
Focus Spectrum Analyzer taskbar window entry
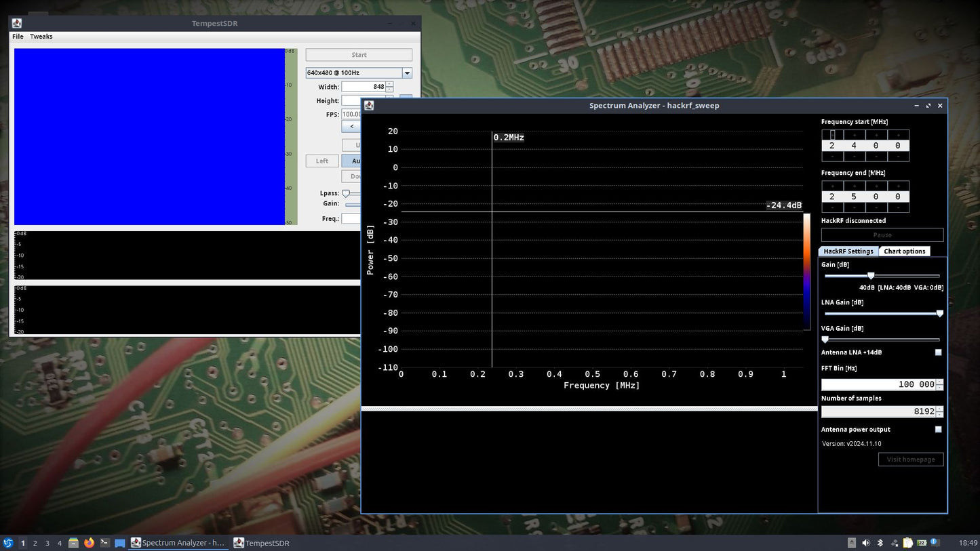(178, 543)
